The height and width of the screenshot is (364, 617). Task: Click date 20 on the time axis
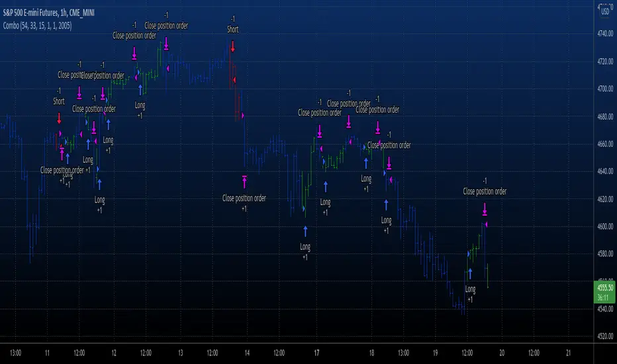coord(502,353)
